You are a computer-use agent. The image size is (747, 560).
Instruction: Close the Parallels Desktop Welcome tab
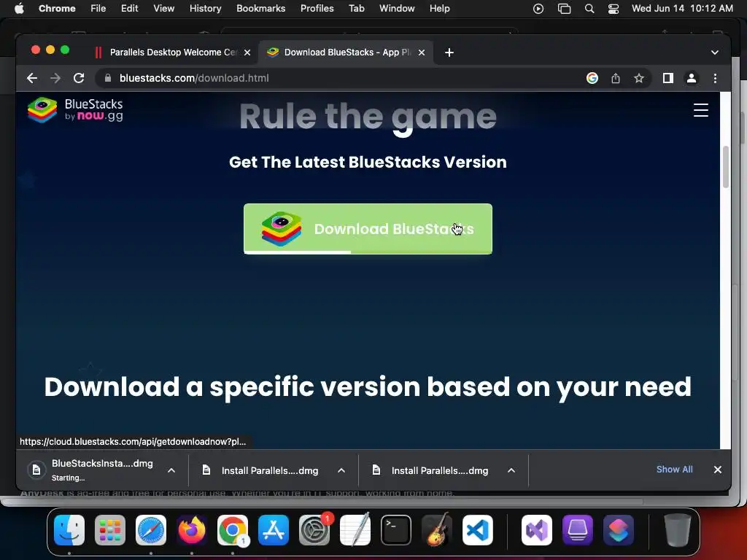[247, 52]
